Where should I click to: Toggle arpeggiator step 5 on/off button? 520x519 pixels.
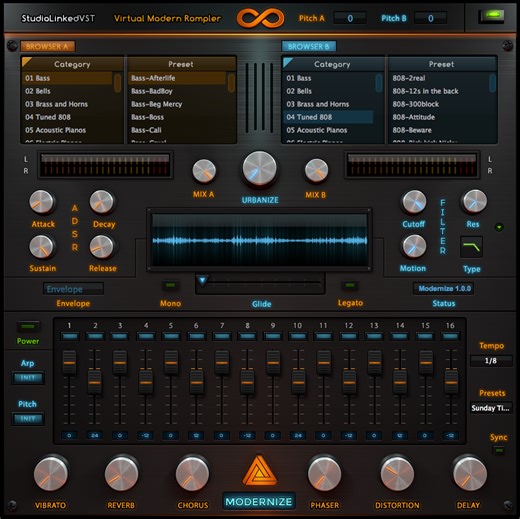click(171, 336)
